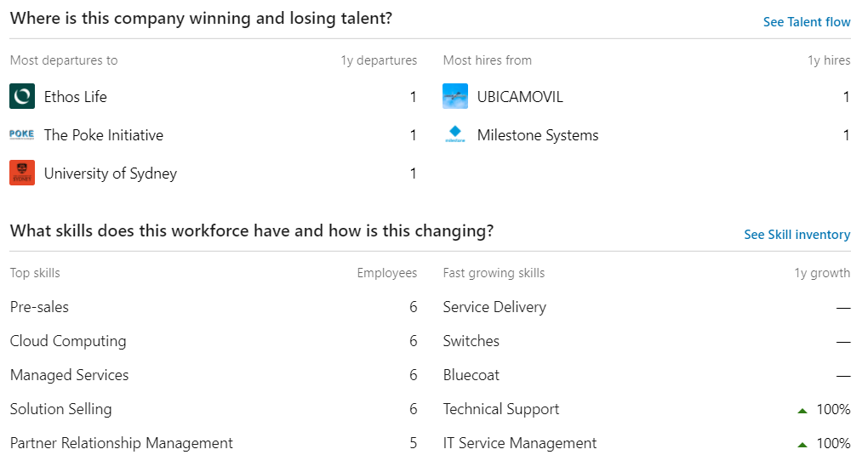Click the green growth arrow for Technical Support
Screen dimensions: 868x472
tap(802, 411)
